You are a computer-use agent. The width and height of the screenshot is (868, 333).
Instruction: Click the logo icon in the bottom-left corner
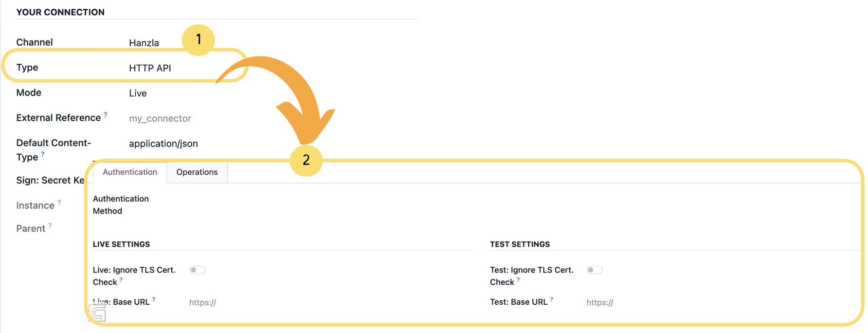98,314
